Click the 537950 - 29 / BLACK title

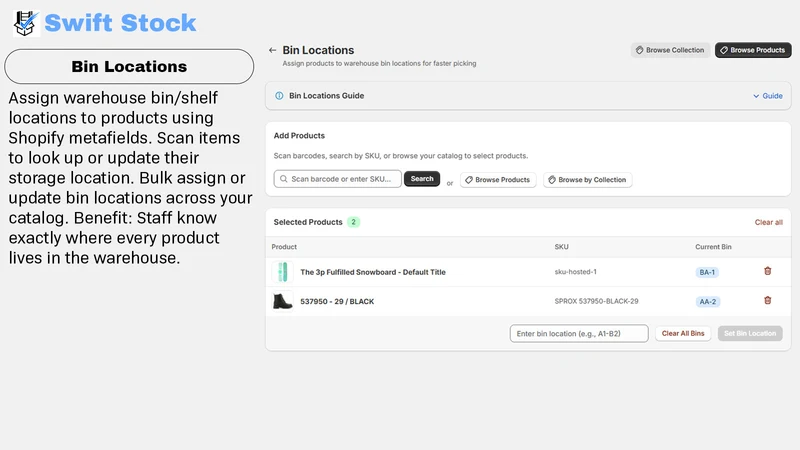337,302
